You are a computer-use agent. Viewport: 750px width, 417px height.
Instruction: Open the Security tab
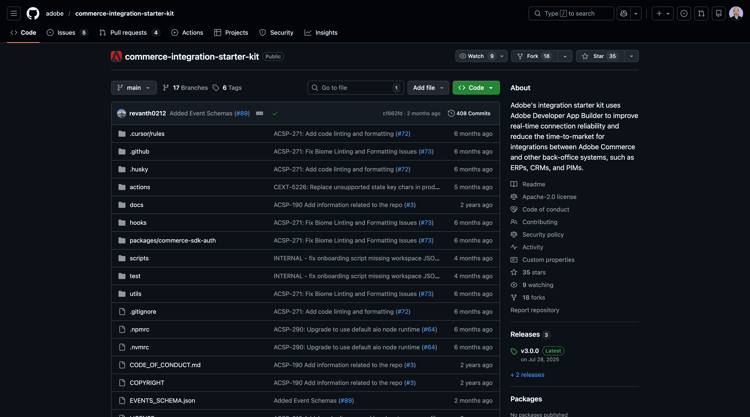pos(276,33)
